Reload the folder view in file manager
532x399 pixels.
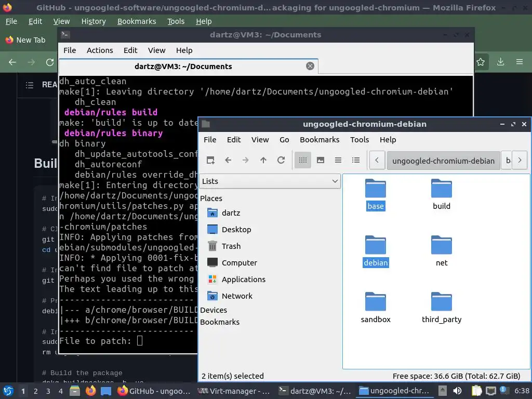click(281, 160)
